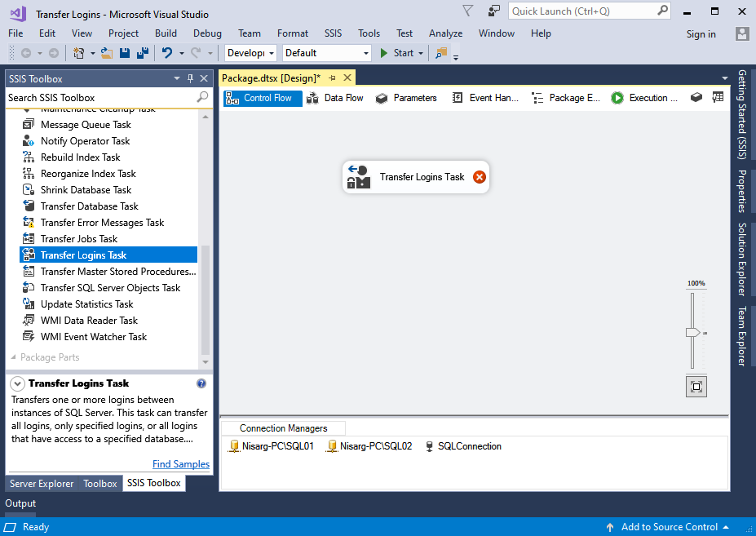
Task: Open the Start button dropdown arrow
Action: click(421, 53)
